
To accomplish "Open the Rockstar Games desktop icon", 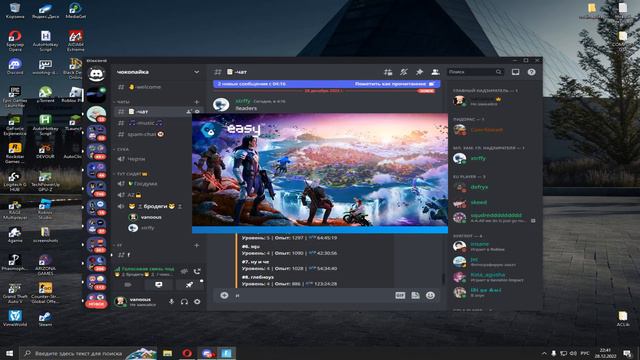I will click(x=15, y=152).
